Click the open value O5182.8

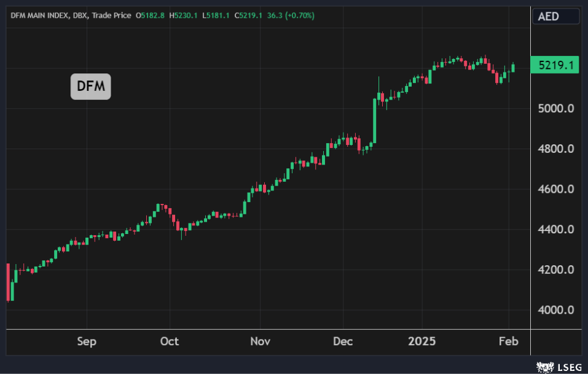(x=150, y=16)
